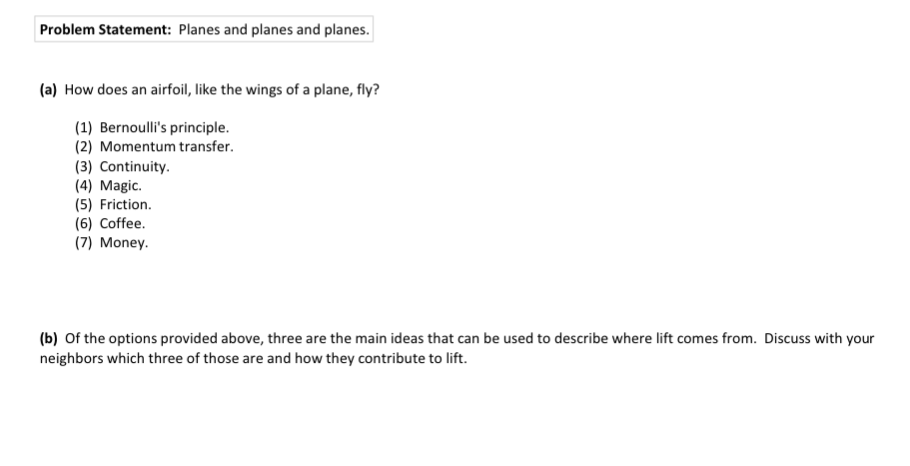
Task: Click the bold "Problem Statement:" label
Action: tap(105, 30)
